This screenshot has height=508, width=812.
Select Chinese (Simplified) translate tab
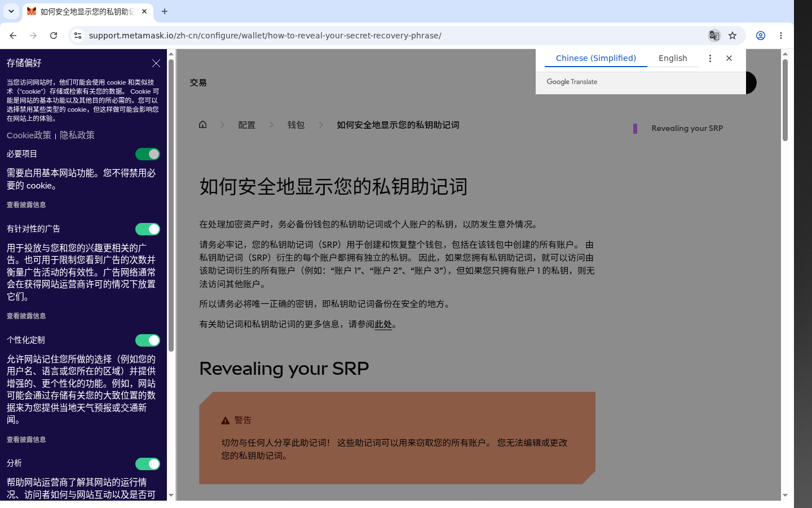(596, 58)
